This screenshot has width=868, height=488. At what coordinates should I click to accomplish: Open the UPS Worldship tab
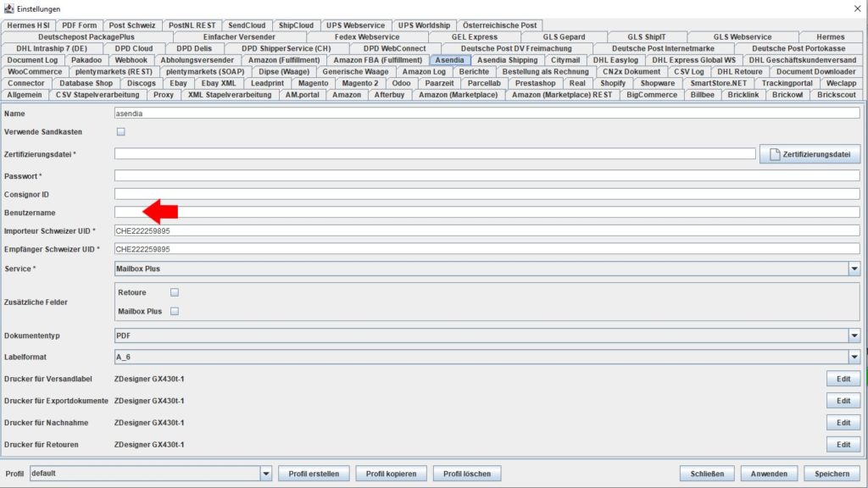coord(424,25)
